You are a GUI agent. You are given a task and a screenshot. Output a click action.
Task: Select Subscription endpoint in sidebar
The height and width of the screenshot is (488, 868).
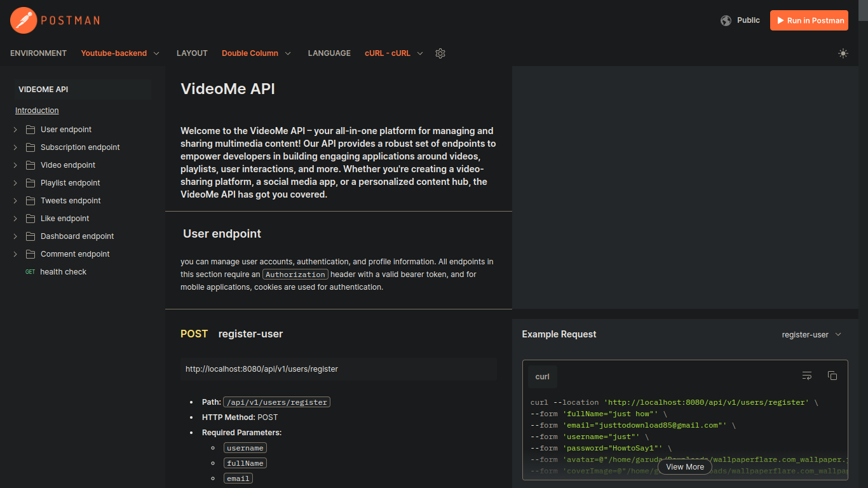(x=80, y=147)
